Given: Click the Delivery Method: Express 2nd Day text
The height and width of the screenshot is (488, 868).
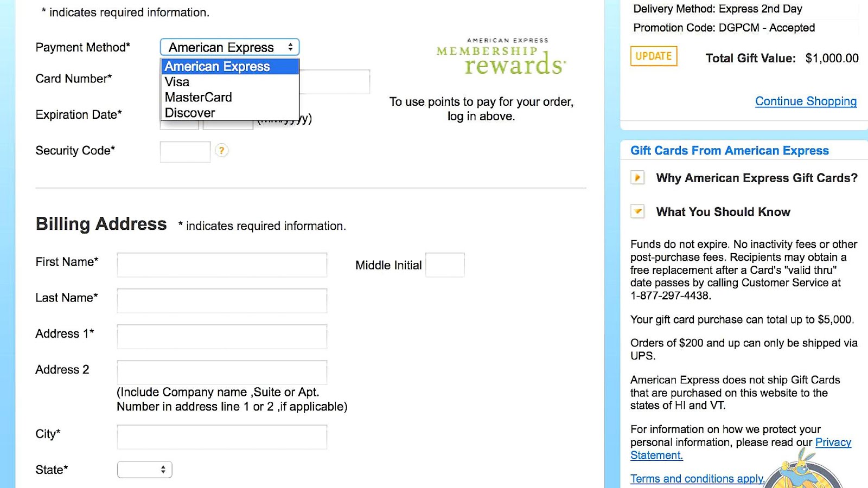Looking at the screenshot, I should pyautogui.click(x=718, y=9).
